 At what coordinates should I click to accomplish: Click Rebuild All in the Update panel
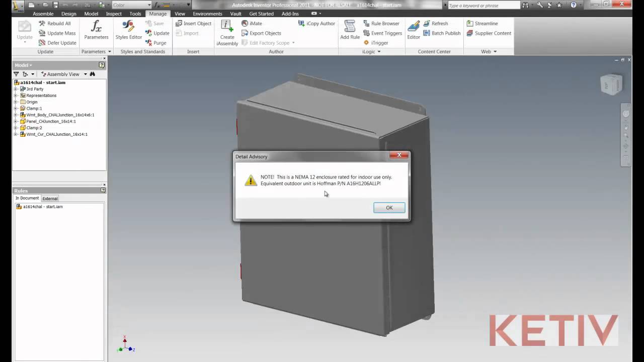click(54, 24)
